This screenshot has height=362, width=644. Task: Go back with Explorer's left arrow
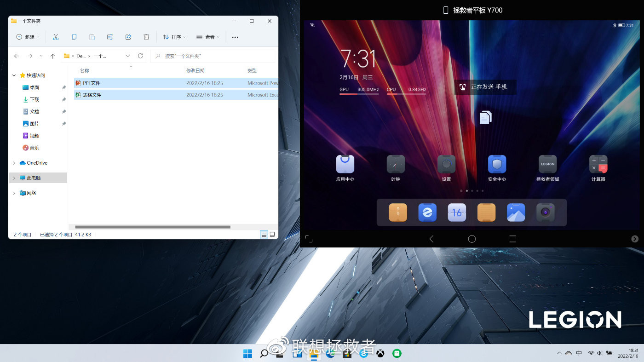click(17, 56)
